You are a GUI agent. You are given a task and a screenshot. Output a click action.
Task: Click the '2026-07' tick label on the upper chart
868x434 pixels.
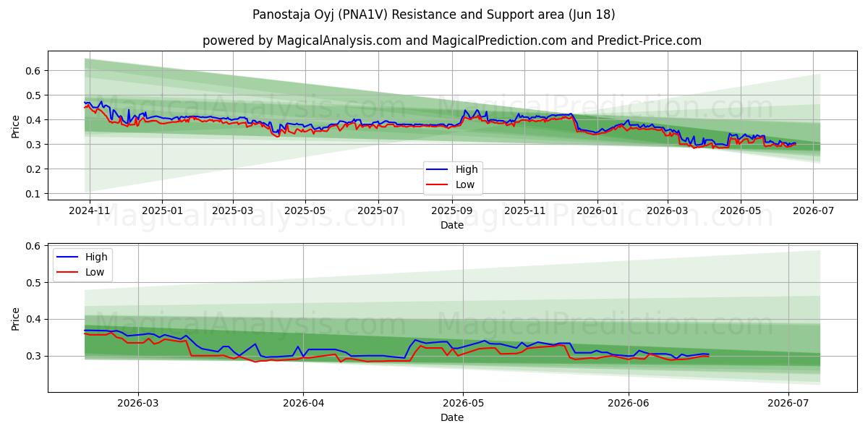(812, 212)
